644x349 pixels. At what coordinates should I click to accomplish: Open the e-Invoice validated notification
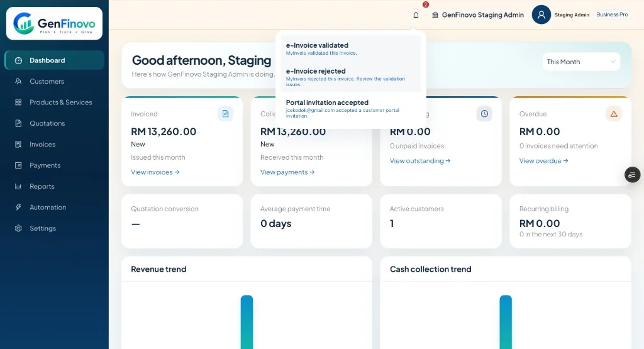351,48
